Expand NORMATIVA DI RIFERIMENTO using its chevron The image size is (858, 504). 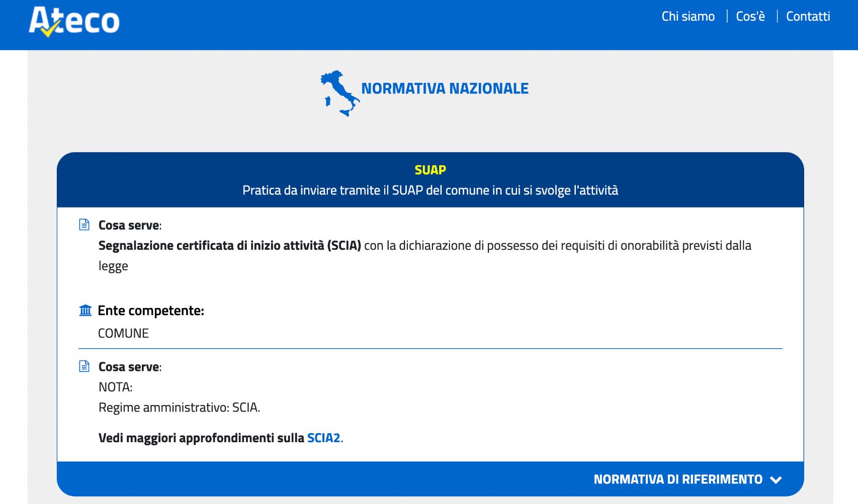click(777, 479)
